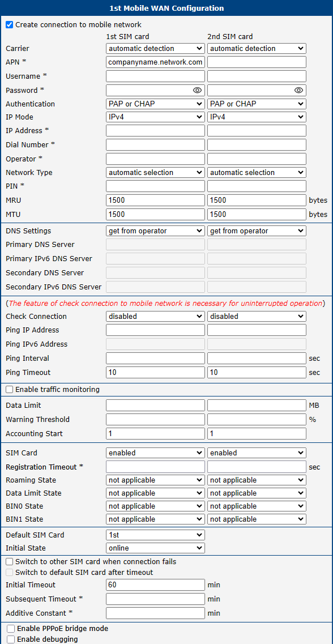Open 2nd SIM Network Type dropdown
The image size is (333, 644).
[x=257, y=173]
